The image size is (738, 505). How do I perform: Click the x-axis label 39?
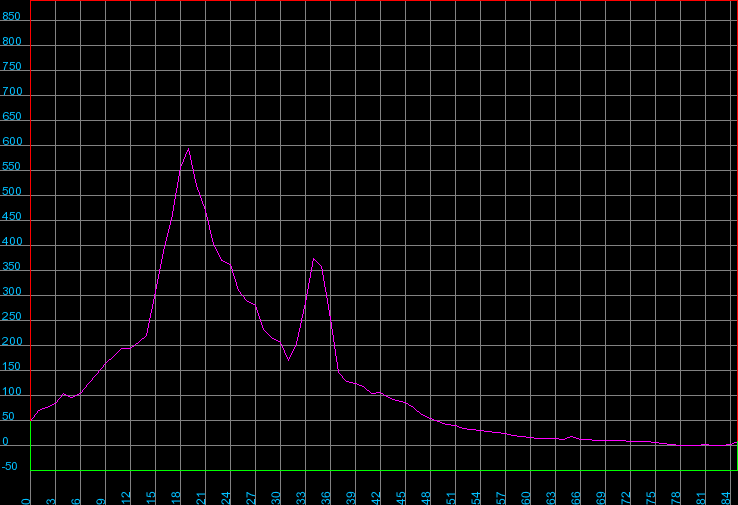point(351,498)
